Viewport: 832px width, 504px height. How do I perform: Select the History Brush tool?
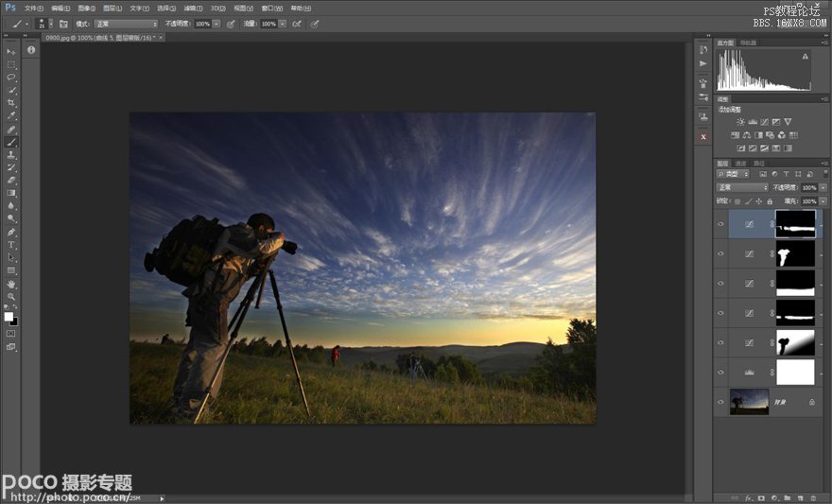point(10,167)
